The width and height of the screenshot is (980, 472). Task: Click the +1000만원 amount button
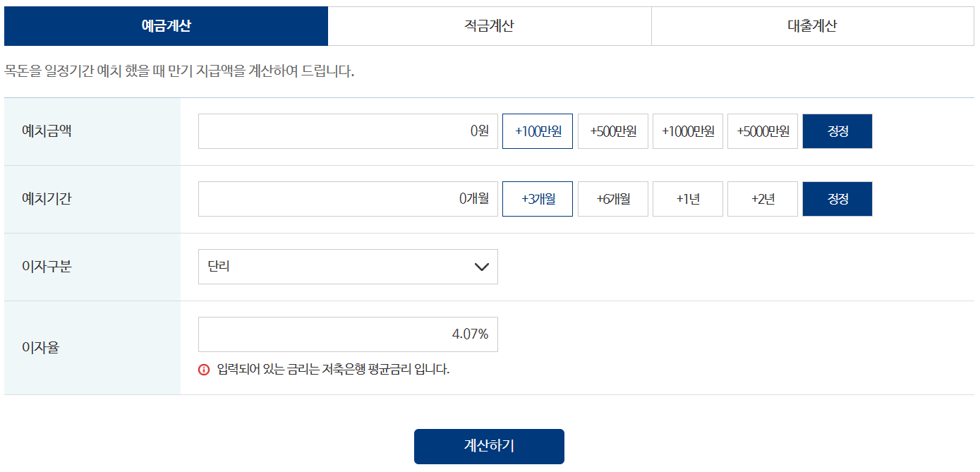click(x=687, y=131)
